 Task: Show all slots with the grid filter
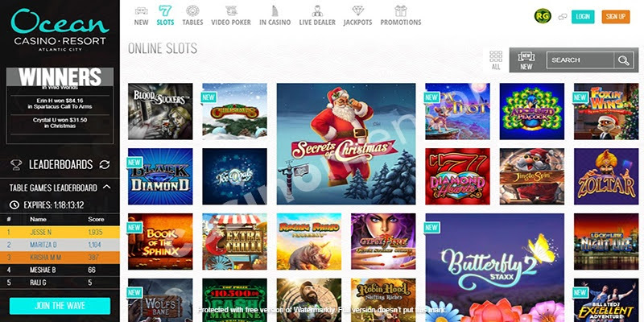click(496, 60)
